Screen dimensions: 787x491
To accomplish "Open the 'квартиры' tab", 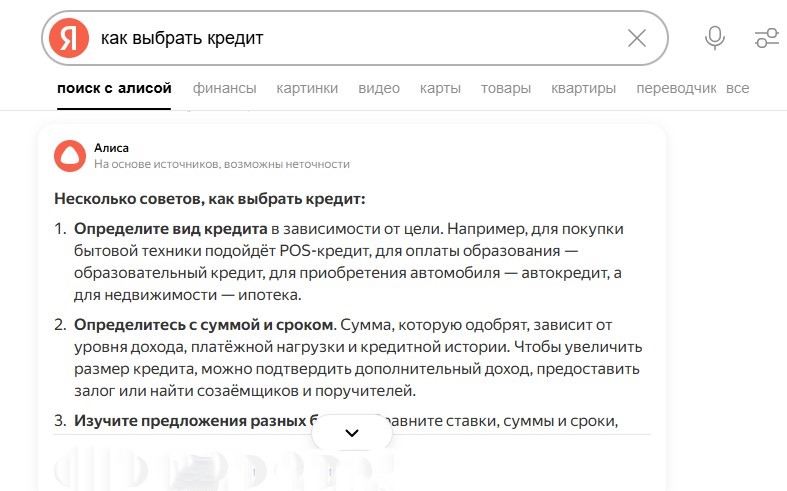I will tap(583, 88).
